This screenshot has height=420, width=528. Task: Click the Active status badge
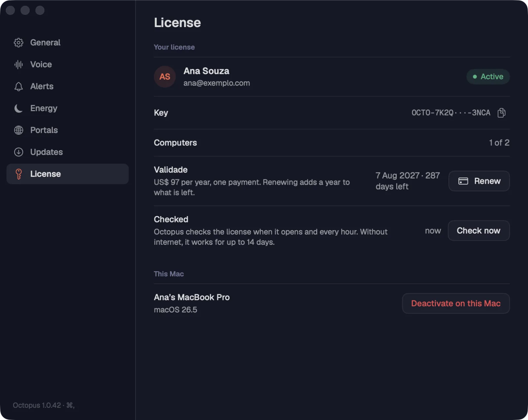tap(488, 77)
